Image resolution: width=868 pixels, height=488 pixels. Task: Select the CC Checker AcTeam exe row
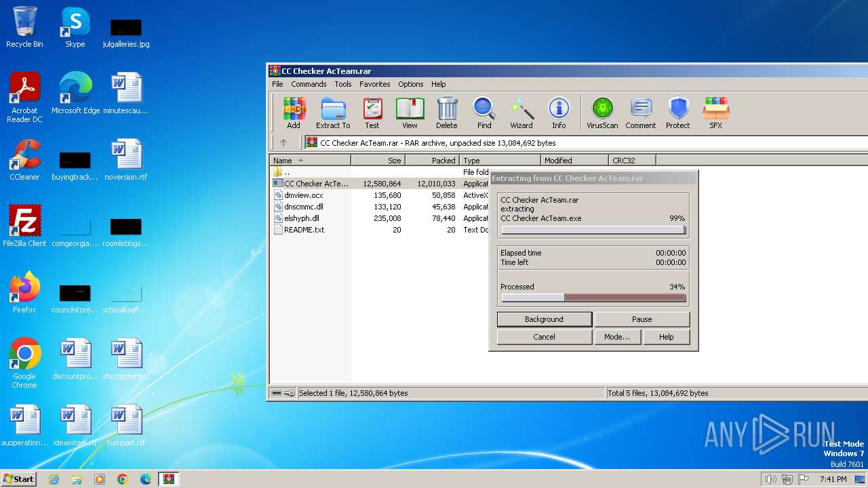coord(380,184)
